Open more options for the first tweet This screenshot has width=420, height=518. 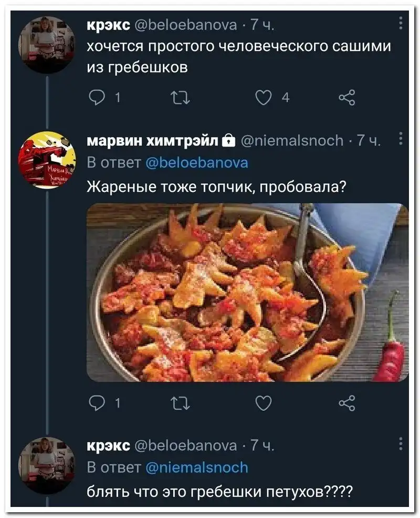[x=401, y=24]
